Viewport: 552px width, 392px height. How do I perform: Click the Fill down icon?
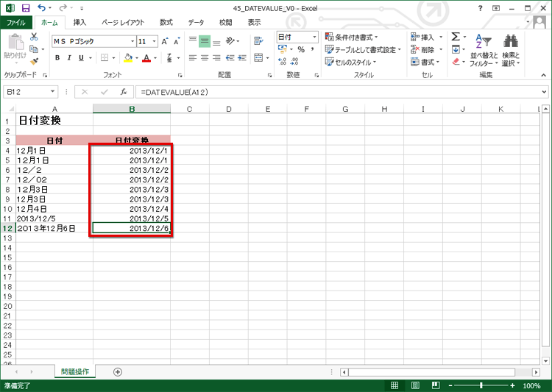[x=456, y=49]
